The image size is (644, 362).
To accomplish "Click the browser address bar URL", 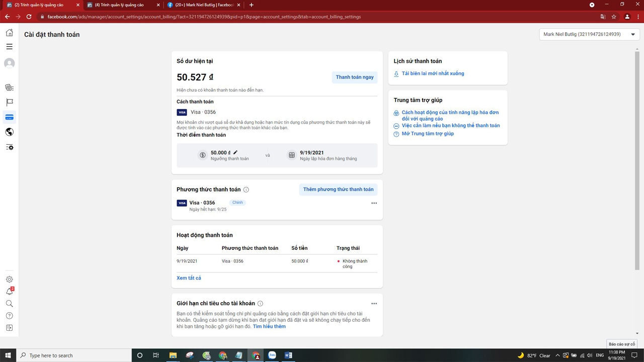I will tap(204, 17).
